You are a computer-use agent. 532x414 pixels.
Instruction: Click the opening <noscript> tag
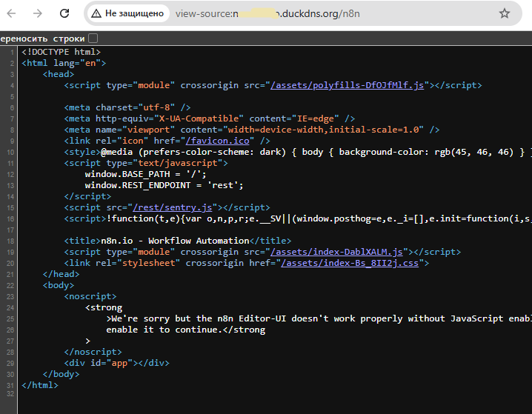[90, 297]
